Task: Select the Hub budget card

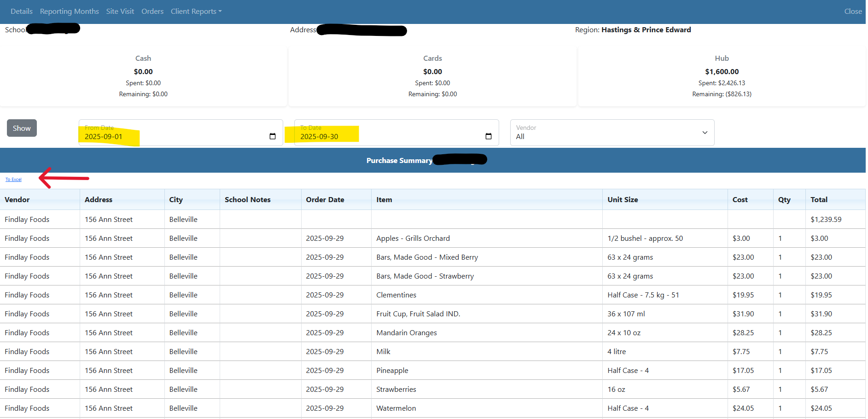Action: point(722,76)
